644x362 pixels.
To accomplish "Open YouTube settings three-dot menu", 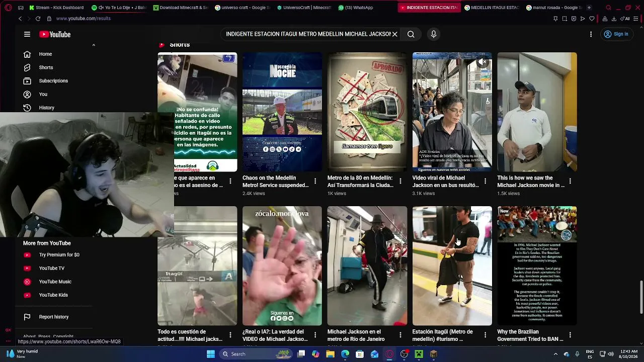I will (x=591, y=34).
